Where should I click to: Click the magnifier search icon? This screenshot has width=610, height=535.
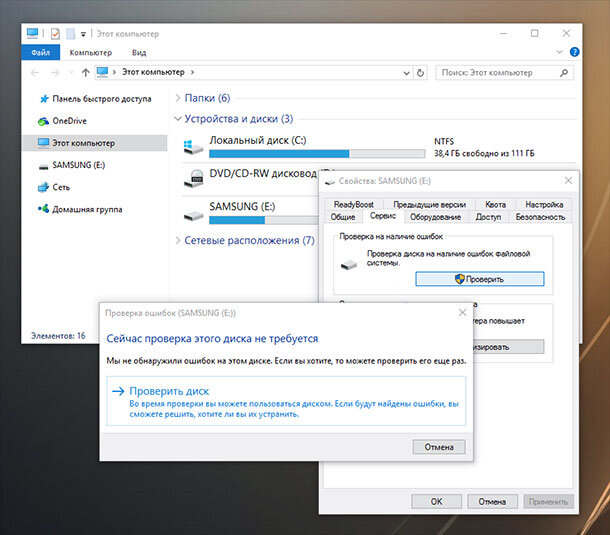(564, 73)
